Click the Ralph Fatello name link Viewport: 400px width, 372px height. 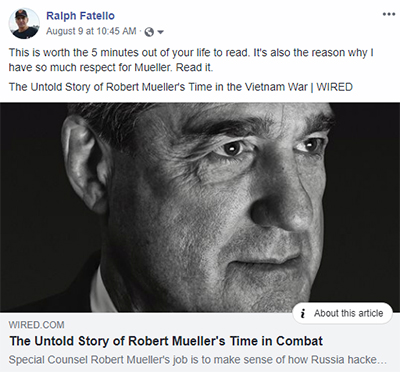(80, 16)
